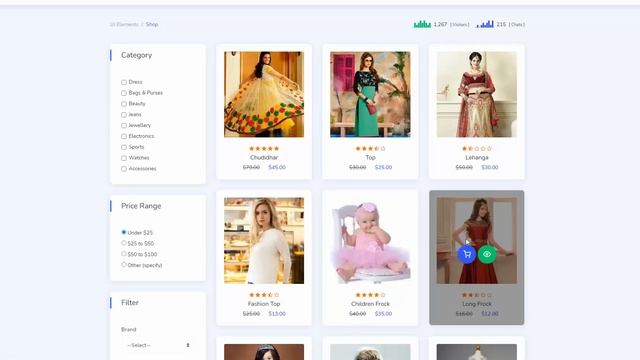Check the Bags & Purses category

(x=124, y=93)
